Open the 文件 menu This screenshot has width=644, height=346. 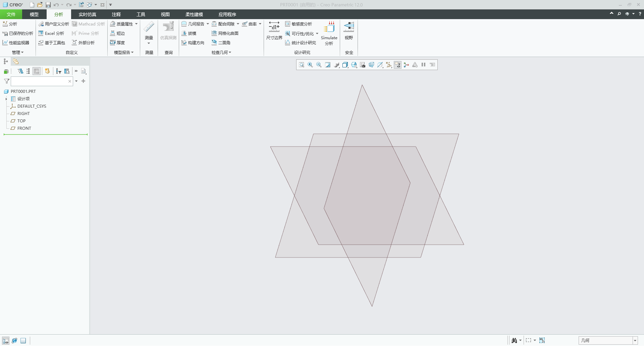11,14
